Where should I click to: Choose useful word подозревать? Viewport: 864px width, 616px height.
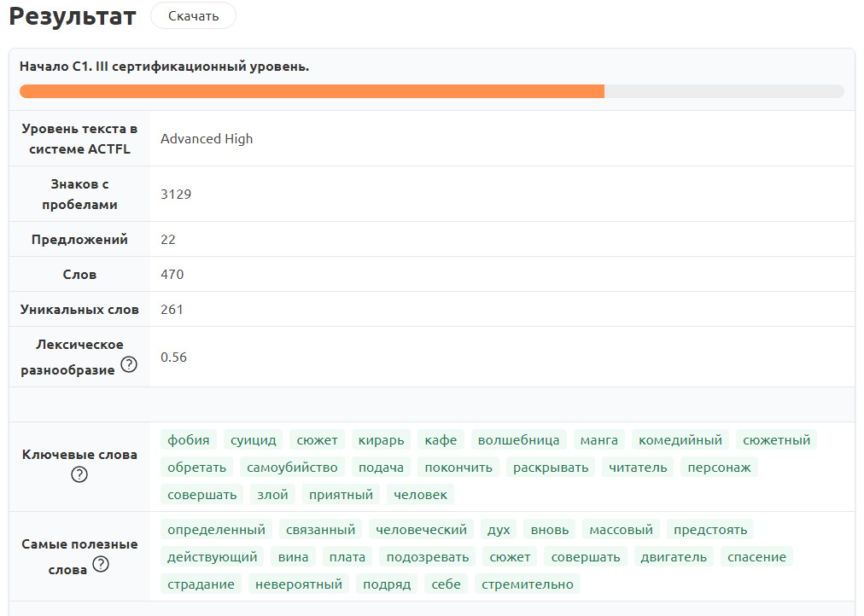pyautogui.click(x=427, y=557)
